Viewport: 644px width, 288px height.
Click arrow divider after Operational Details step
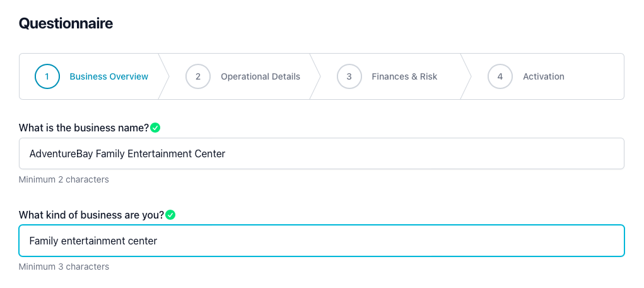tap(315, 76)
